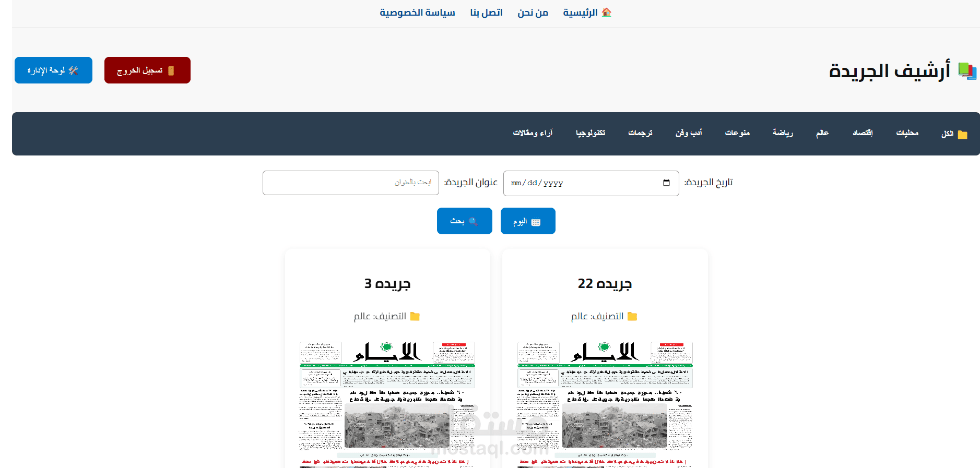The height and width of the screenshot is (468, 980).
Task: Select the آراء ومقالات category
Action: [x=533, y=133]
